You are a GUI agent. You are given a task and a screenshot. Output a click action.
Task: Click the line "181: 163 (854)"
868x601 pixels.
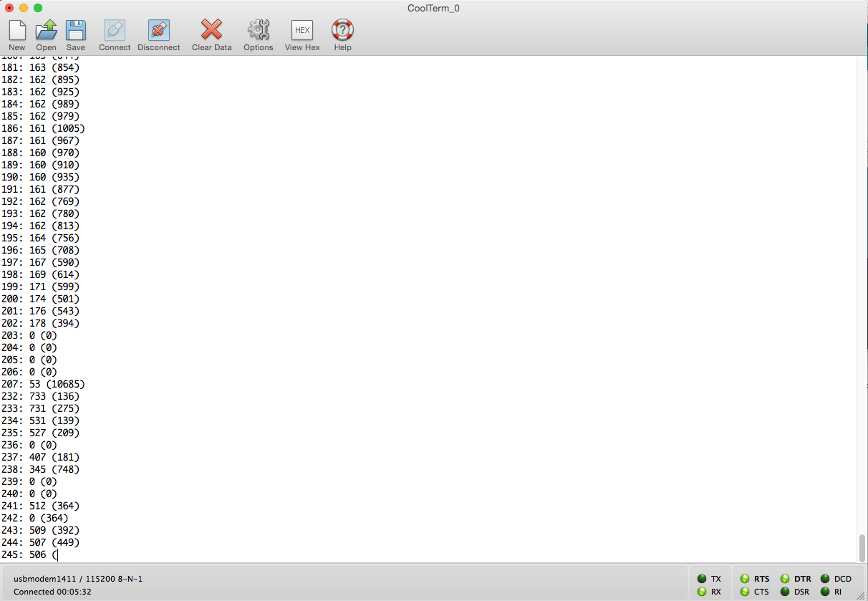pyautogui.click(x=40, y=67)
